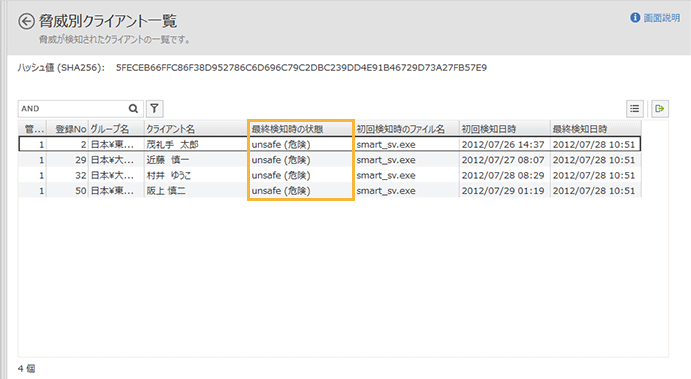Sort by 最終検知日時 column header
Screen dimensions: 691x379
(x=595, y=129)
